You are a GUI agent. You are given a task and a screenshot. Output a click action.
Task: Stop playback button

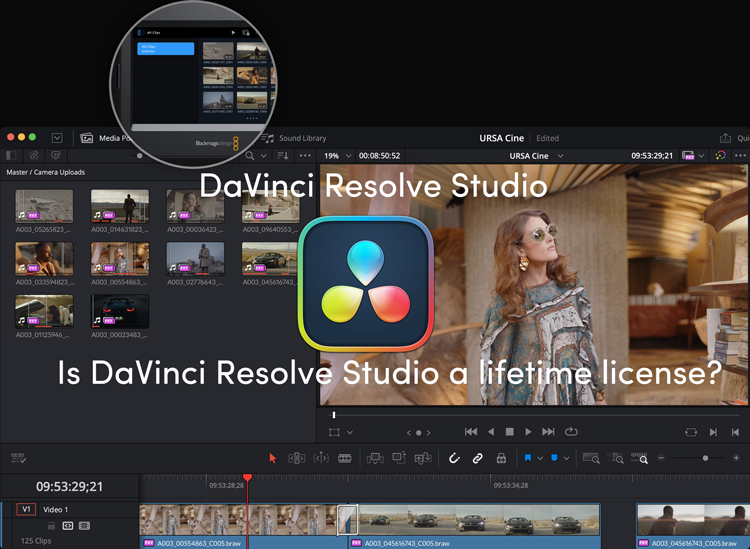(510, 432)
